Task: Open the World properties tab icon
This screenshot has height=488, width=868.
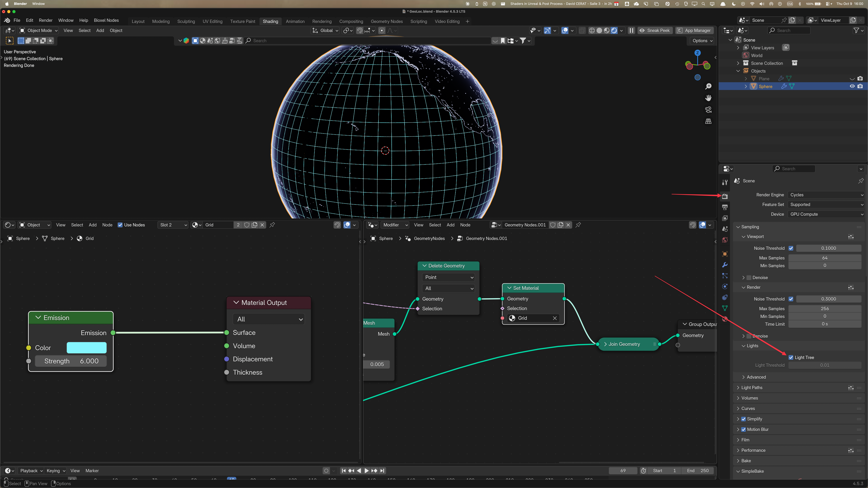Action: [725, 240]
